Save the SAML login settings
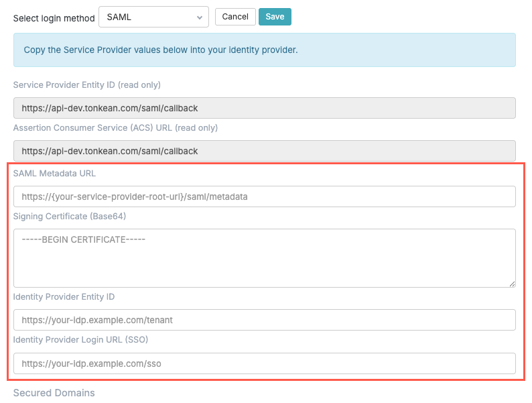The width and height of the screenshot is (532, 403). pyautogui.click(x=275, y=17)
